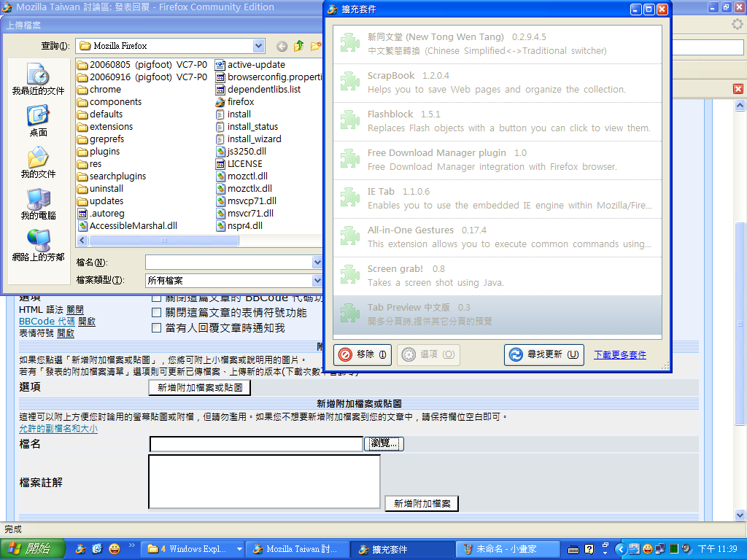
Task: Open the download more extensions link
Action: click(620, 355)
